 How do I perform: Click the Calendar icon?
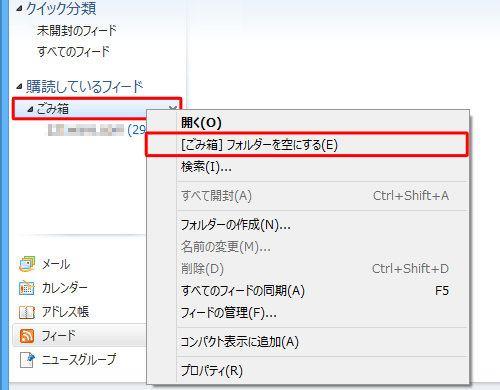point(27,288)
